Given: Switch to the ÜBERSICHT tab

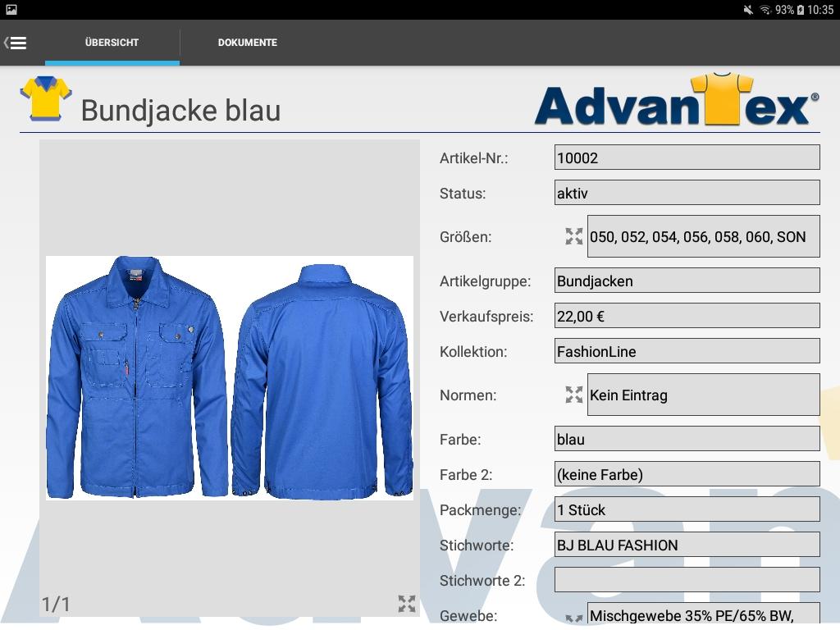Looking at the screenshot, I should tap(112, 43).
